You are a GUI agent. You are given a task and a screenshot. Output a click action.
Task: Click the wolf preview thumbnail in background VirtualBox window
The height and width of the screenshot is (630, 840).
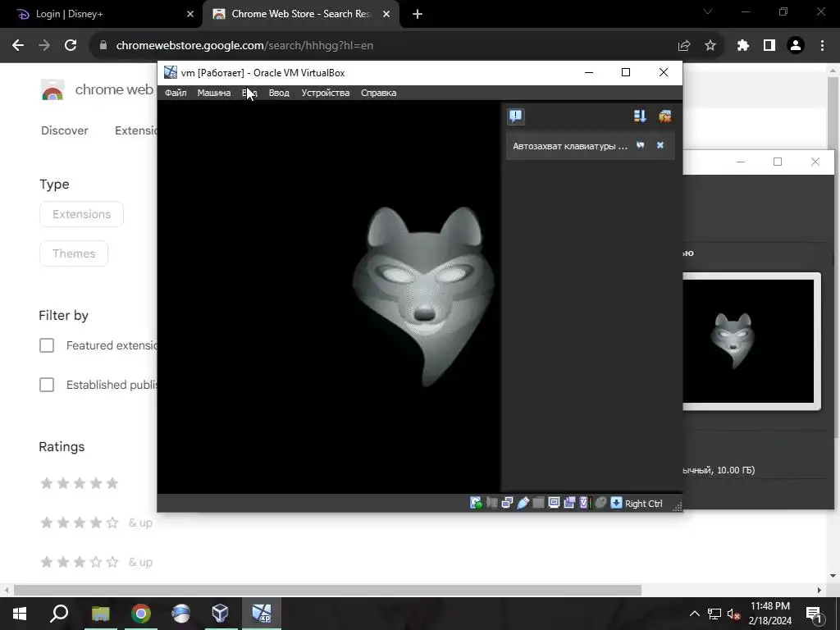tap(748, 340)
